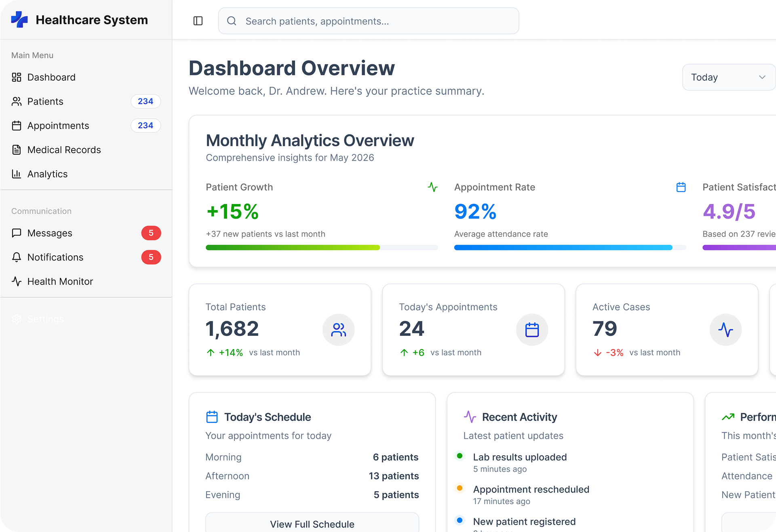Click the View Full Schedule button

[312, 523]
